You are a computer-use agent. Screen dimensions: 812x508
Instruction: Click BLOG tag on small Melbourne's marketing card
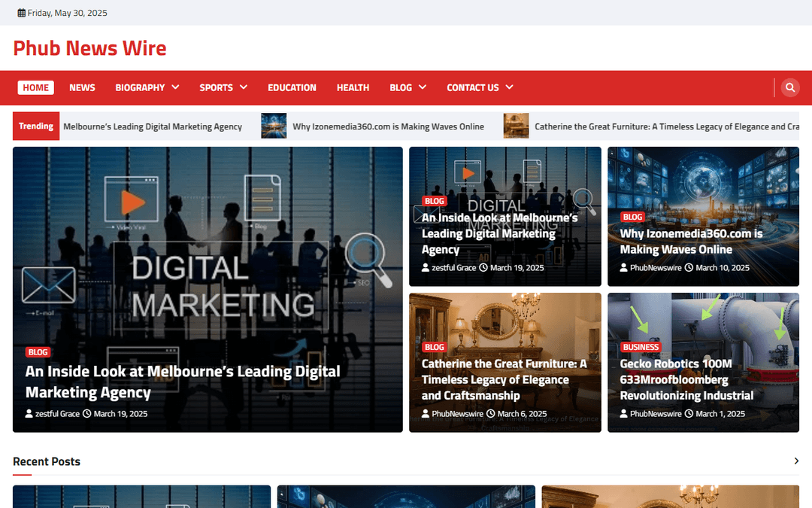click(434, 201)
